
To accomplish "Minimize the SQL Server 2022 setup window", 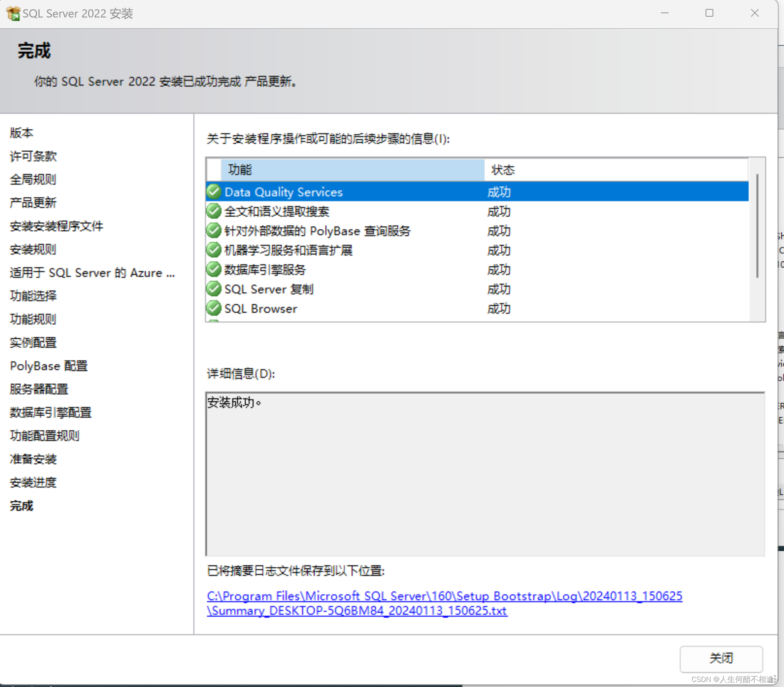I will click(x=665, y=13).
